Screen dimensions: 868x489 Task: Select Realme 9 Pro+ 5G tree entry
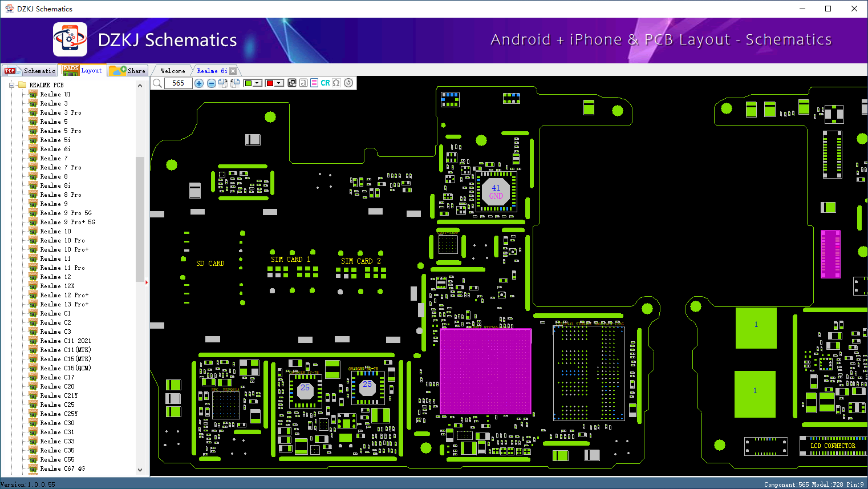(67, 222)
